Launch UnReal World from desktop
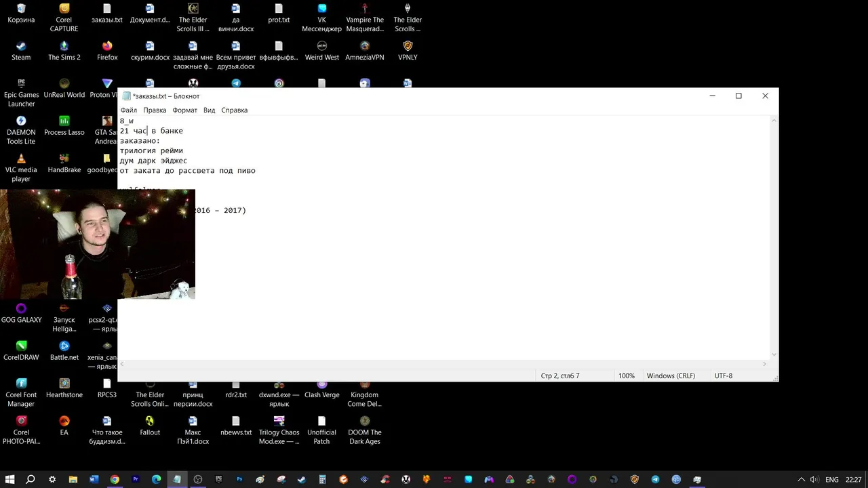 click(x=64, y=89)
